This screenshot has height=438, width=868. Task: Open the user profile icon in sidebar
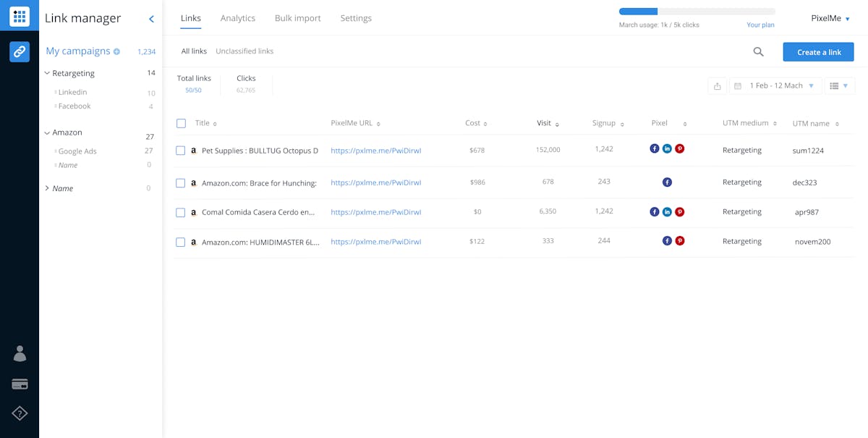coord(20,353)
